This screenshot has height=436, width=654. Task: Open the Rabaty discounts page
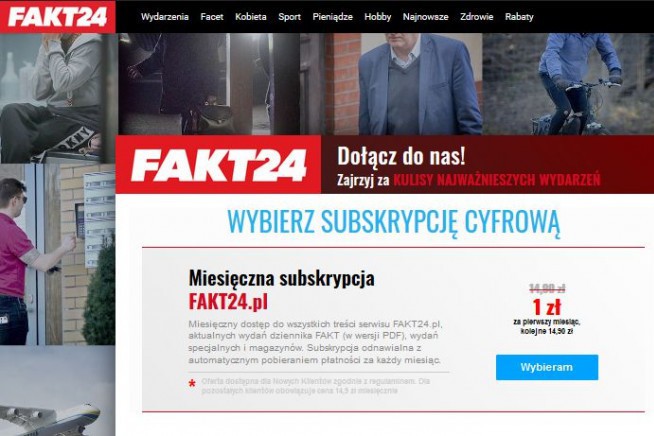coord(519,17)
